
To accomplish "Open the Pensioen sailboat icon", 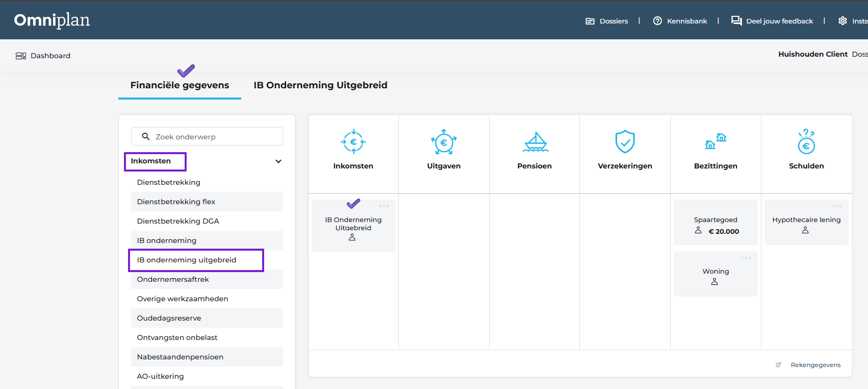I will (x=535, y=142).
